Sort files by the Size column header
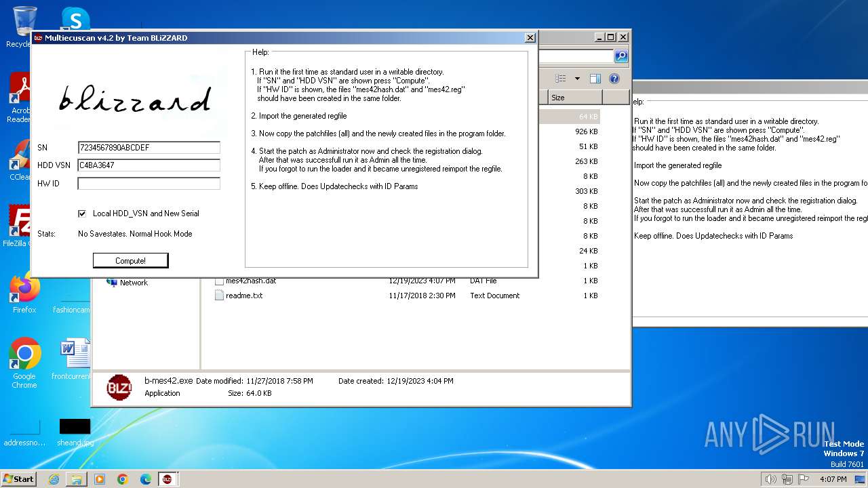 (574, 98)
